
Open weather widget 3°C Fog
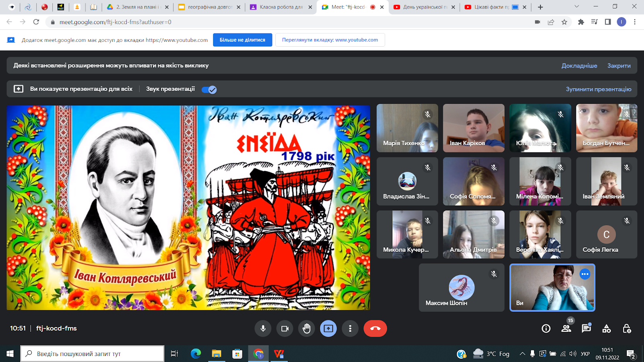(x=491, y=354)
